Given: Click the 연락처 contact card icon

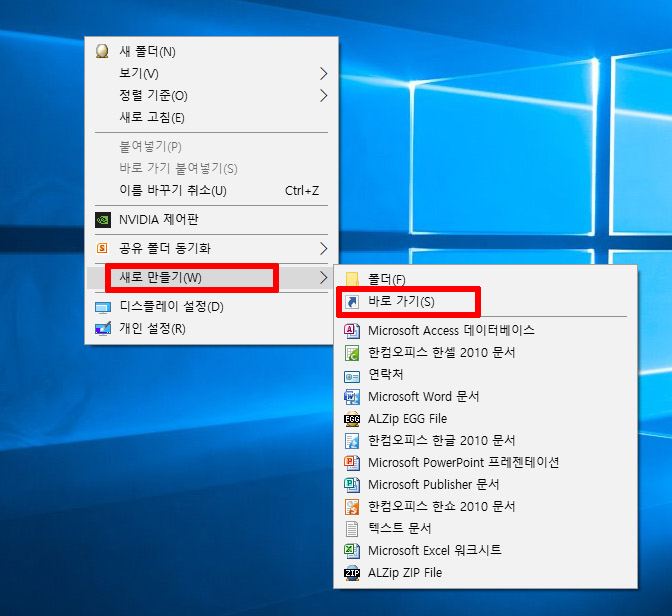Looking at the screenshot, I should [x=352, y=376].
